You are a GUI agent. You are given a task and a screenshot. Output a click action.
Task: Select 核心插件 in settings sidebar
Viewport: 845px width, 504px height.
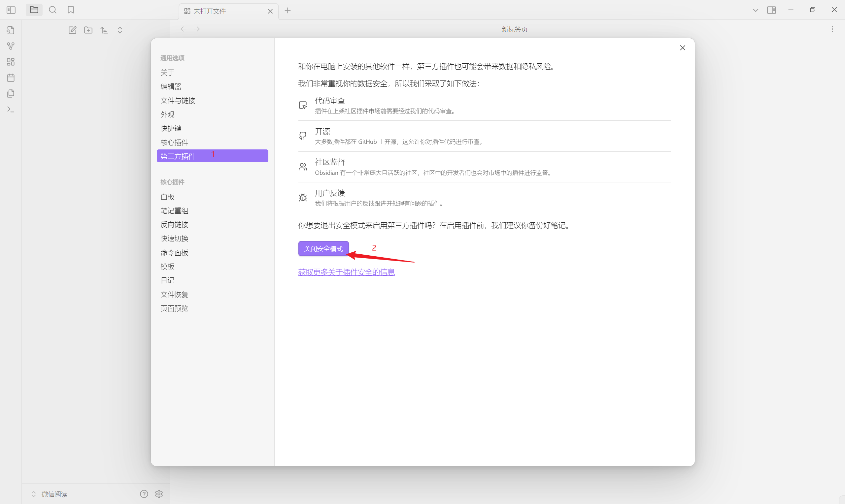tap(174, 142)
